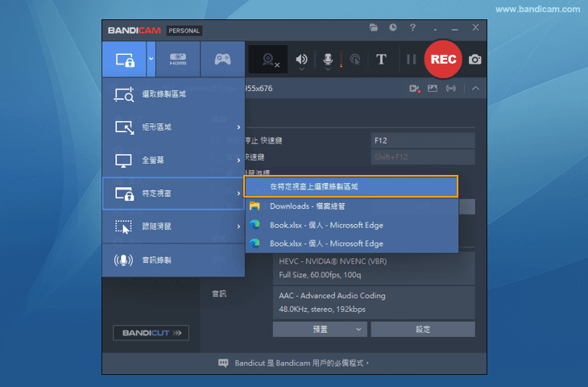This screenshot has height=387, width=588.
Task: Click the pause recording button
Action: 412,59
